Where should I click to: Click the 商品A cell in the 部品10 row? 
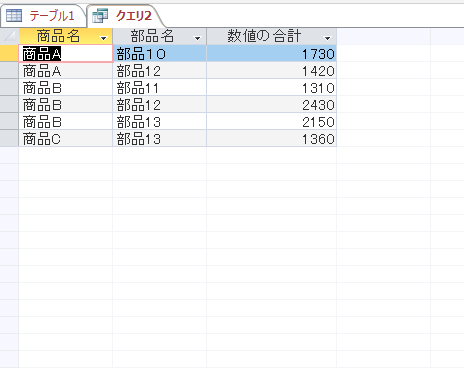pyautogui.click(x=66, y=53)
